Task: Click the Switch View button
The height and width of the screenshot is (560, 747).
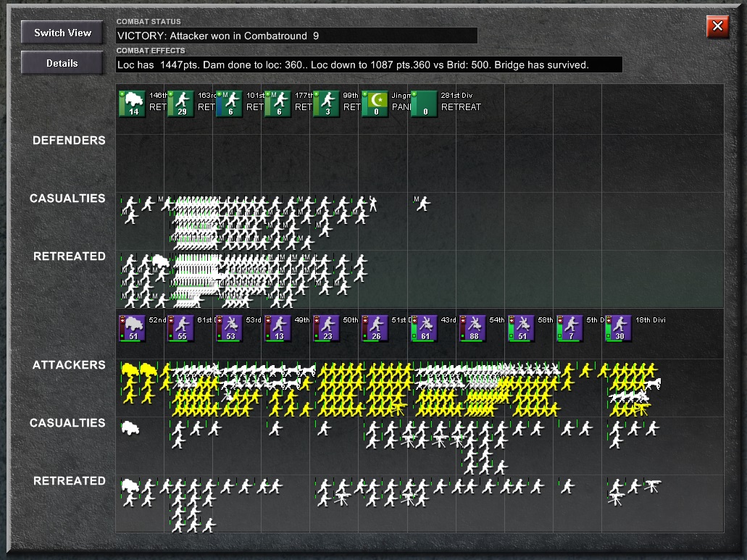Action: (x=62, y=33)
